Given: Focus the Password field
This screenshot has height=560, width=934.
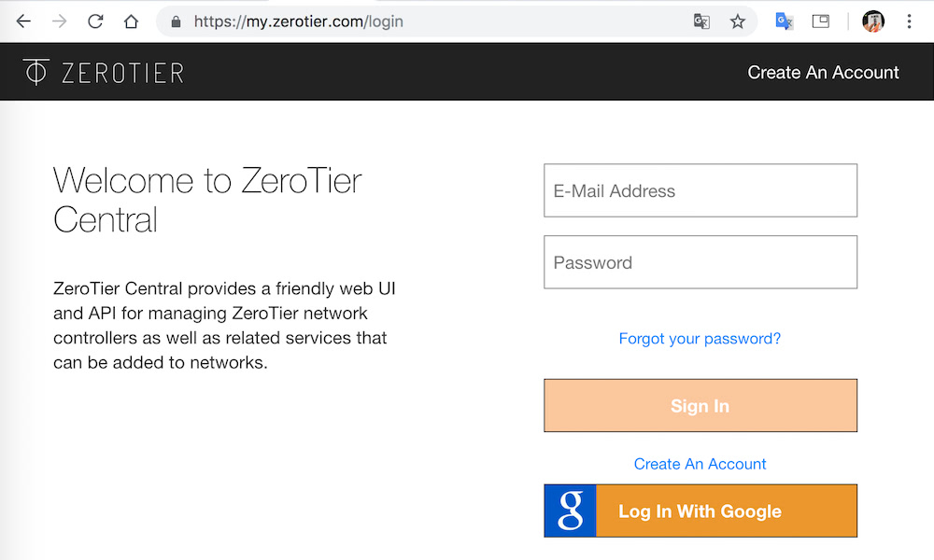Looking at the screenshot, I should (700, 262).
